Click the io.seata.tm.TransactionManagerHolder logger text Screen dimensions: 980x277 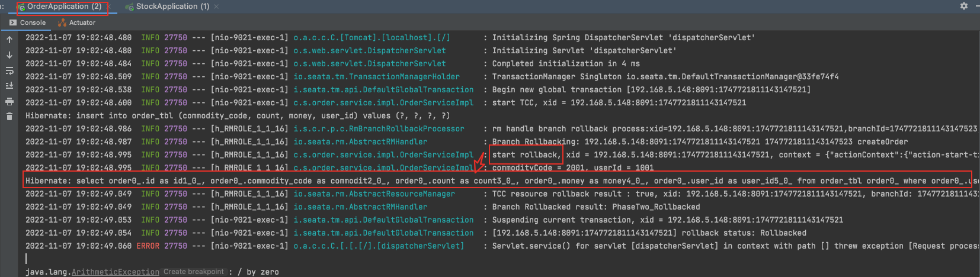[x=377, y=76]
